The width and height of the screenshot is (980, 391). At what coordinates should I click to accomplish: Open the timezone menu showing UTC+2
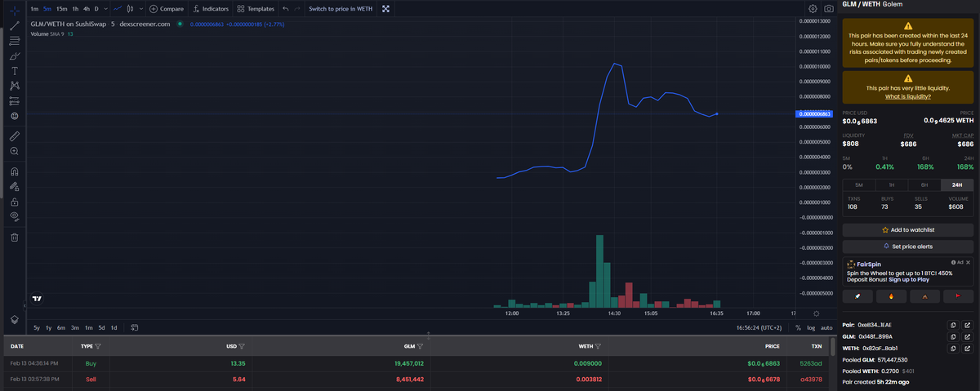759,327
